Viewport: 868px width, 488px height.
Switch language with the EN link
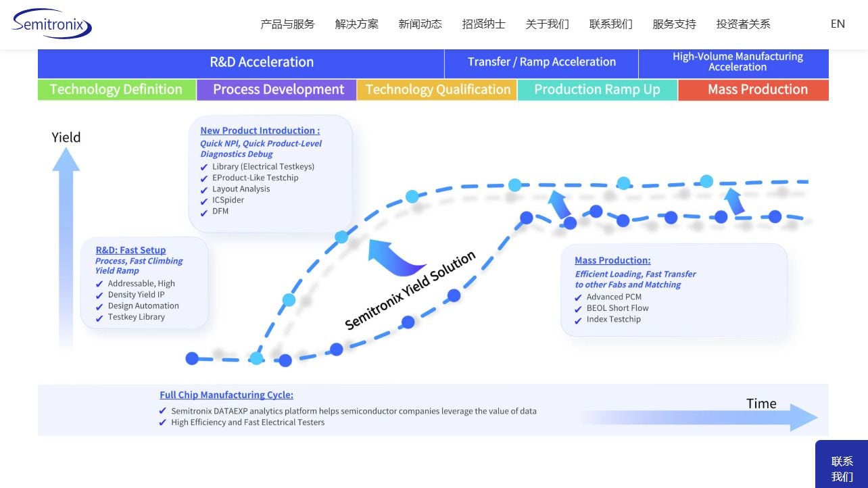[838, 24]
